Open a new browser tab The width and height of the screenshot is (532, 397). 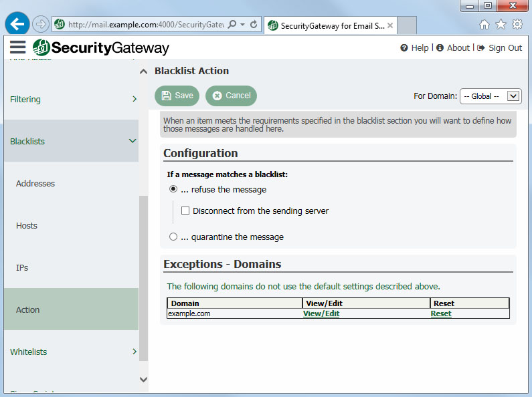tap(407, 25)
